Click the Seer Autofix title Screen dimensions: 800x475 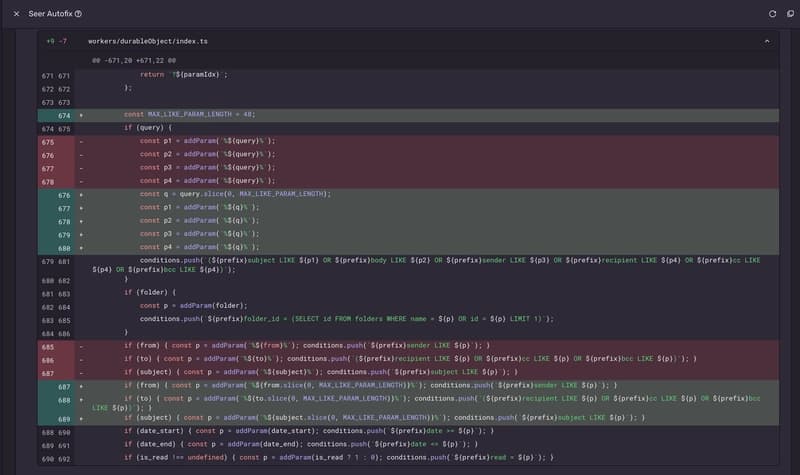(x=51, y=14)
